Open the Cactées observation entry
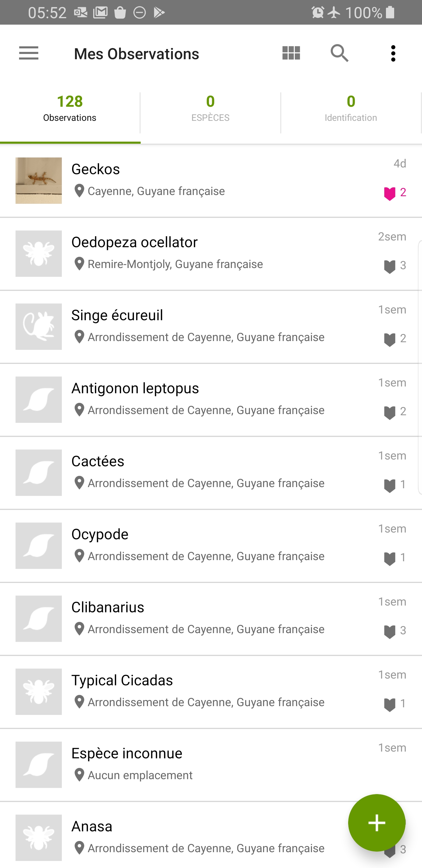Screen dimensions: 422x868 point(202,472)
